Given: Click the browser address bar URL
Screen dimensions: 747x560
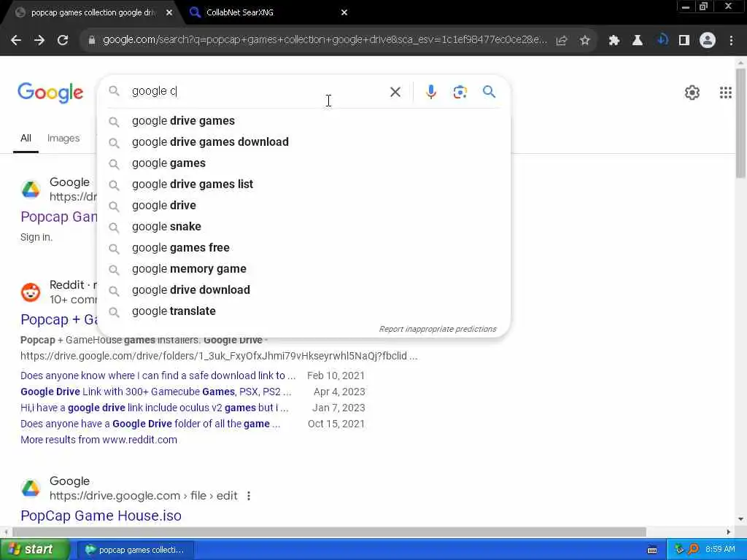Looking at the screenshot, I should pyautogui.click(x=325, y=40).
